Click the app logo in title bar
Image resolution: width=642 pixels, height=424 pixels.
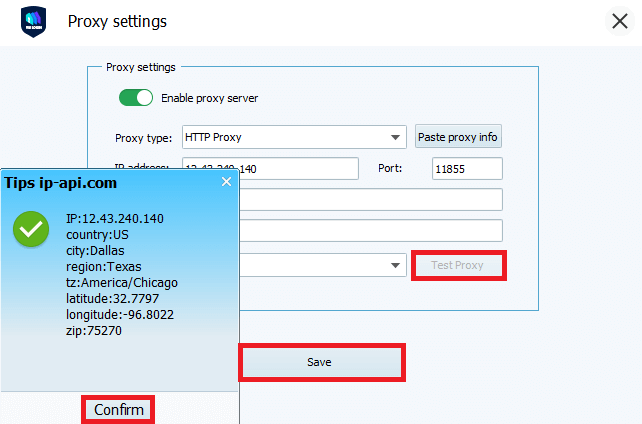coord(34,22)
